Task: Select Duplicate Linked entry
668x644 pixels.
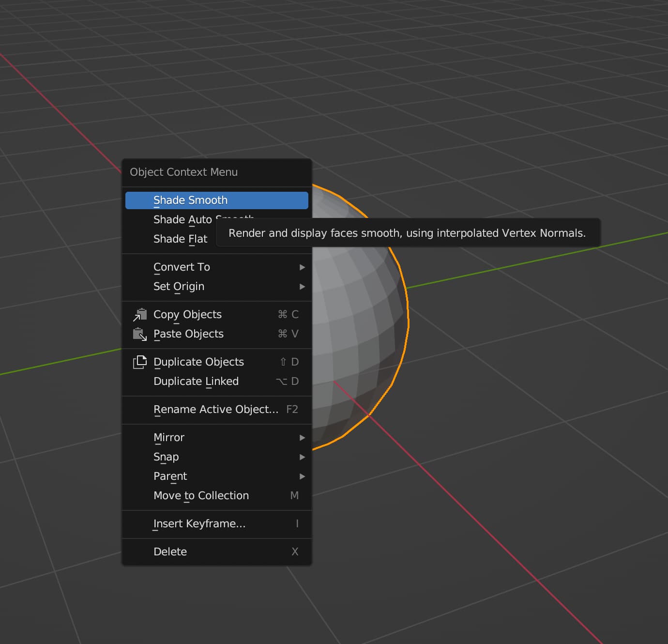Action: pyautogui.click(x=216, y=382)
